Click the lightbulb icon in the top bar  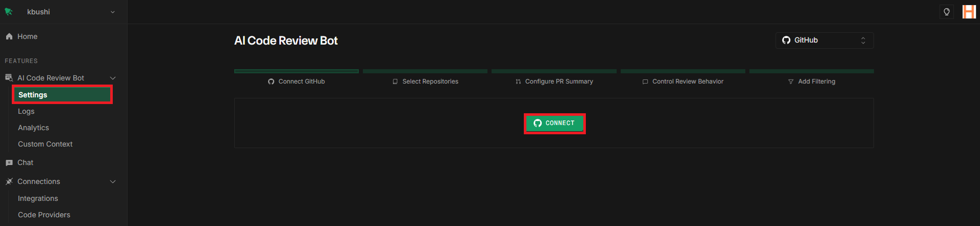(947, 12)
